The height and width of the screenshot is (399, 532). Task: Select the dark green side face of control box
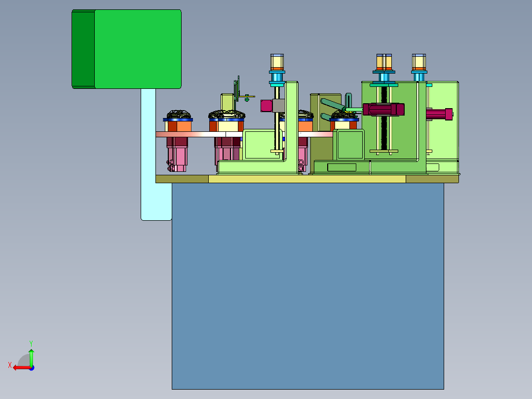point(83,49)
